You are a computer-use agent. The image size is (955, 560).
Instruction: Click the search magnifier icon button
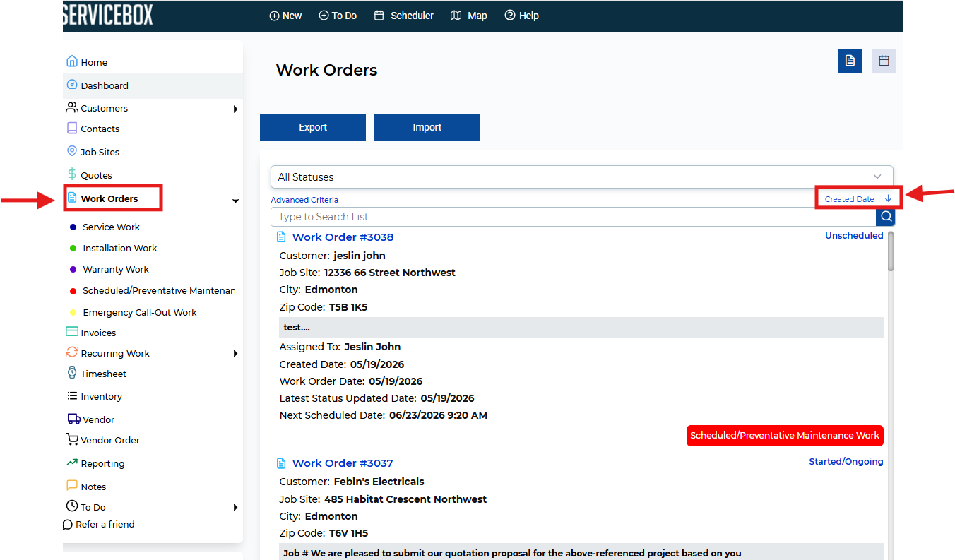(x=886, y=217)
